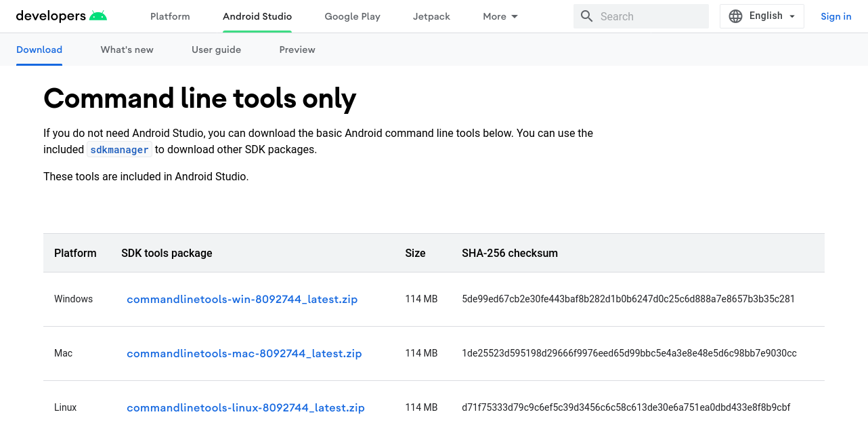The width and height of the screenshot is (868, 425).
Task: Open the Platform menu item
Action: (170, 16)
